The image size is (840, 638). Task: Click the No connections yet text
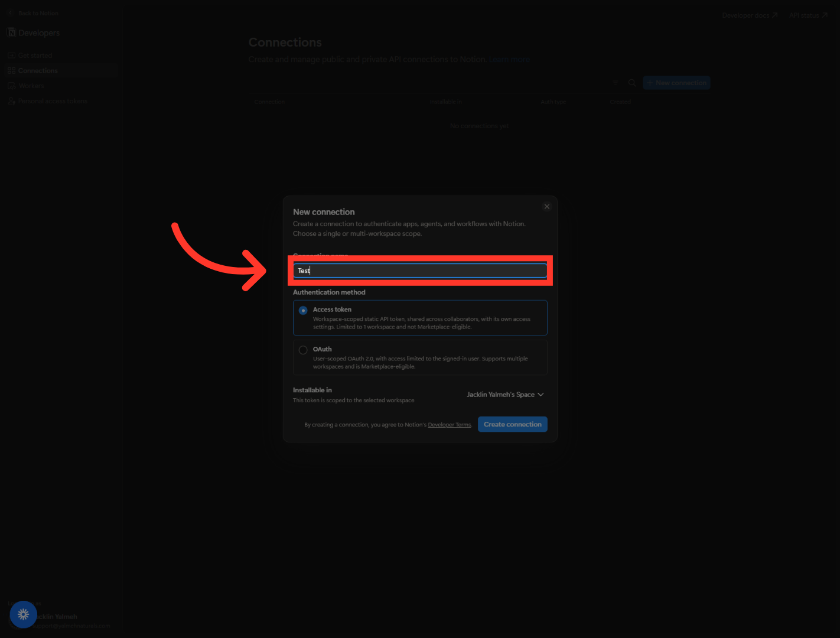pyautogui.click(x=480, y=126)
